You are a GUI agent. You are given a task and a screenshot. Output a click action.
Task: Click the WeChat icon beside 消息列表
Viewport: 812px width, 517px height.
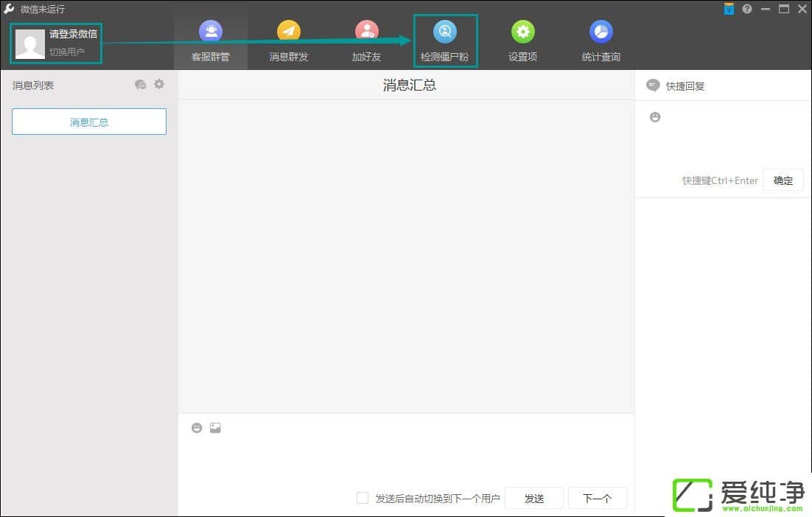[140, 85]
